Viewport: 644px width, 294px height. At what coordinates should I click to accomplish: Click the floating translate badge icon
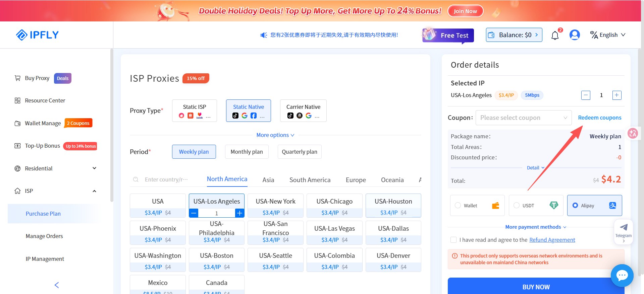click(633, 133)
